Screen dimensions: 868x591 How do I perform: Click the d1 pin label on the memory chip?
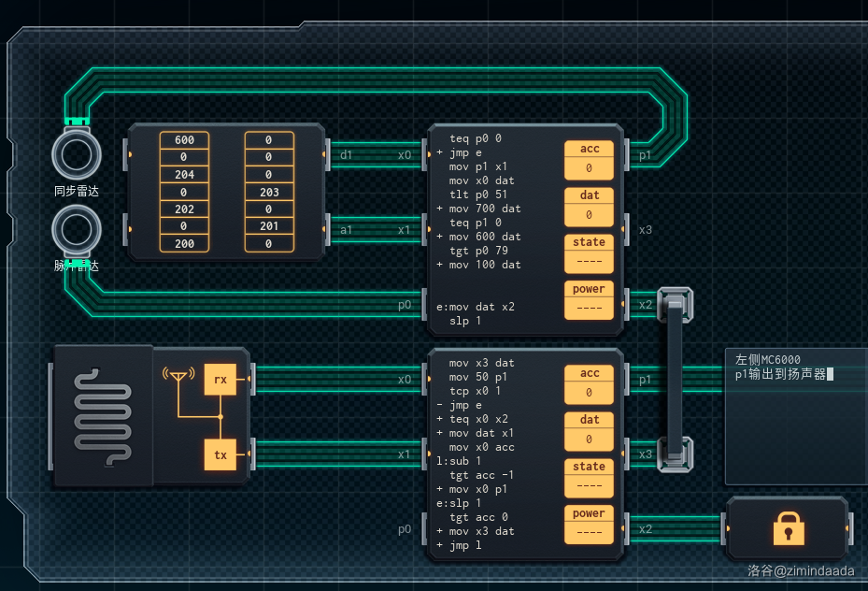[346, 154]
